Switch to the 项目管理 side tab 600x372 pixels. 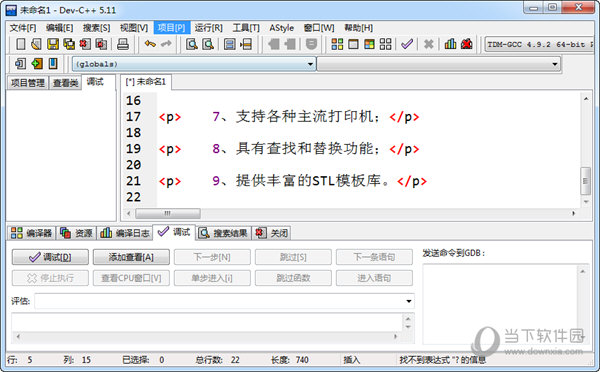(28, 83)
